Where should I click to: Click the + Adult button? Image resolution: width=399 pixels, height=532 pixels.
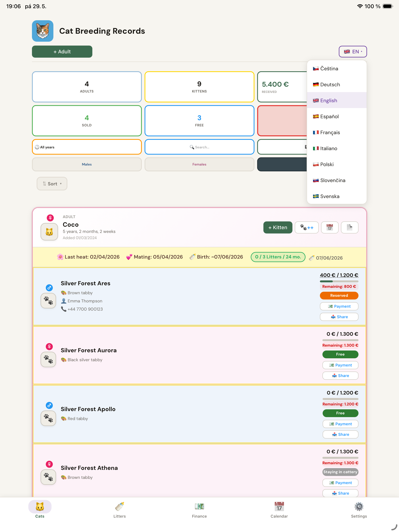(62, 51)
